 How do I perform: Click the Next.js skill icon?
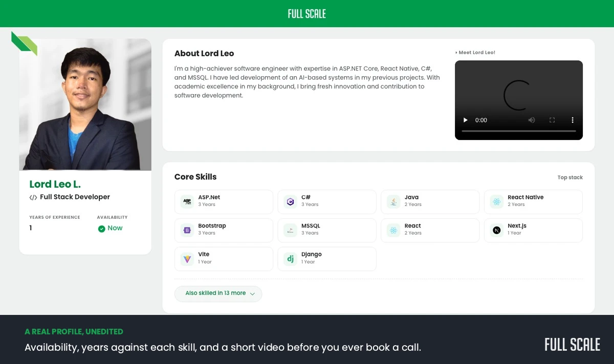pos(496,231)
